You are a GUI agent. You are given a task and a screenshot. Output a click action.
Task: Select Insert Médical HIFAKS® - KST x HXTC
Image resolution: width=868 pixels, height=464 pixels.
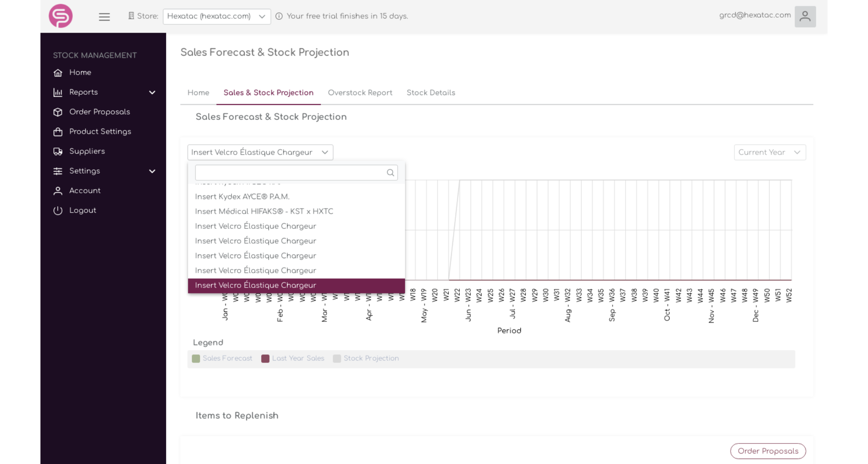coord(296,211)
